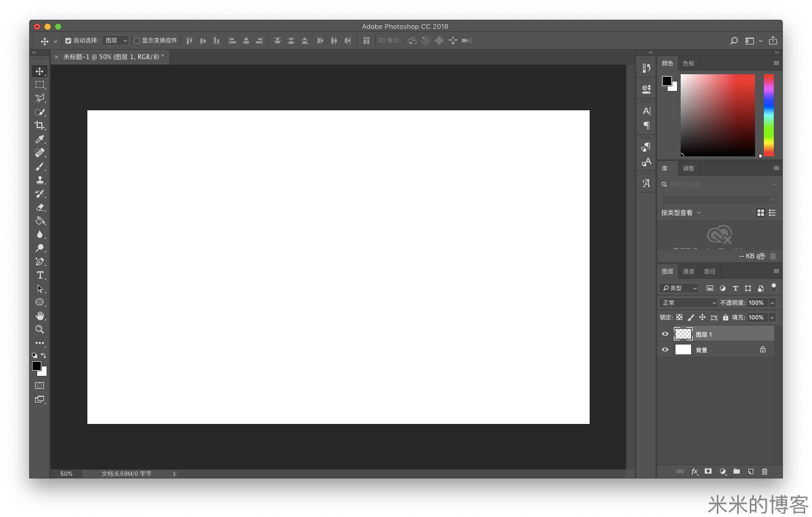Switch to the 通道 tab

click(688, 271)
